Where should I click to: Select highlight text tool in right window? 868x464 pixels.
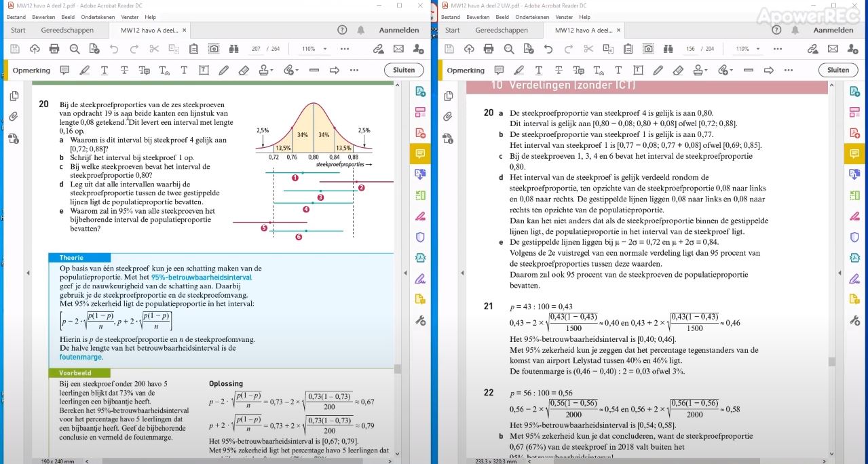518,70
